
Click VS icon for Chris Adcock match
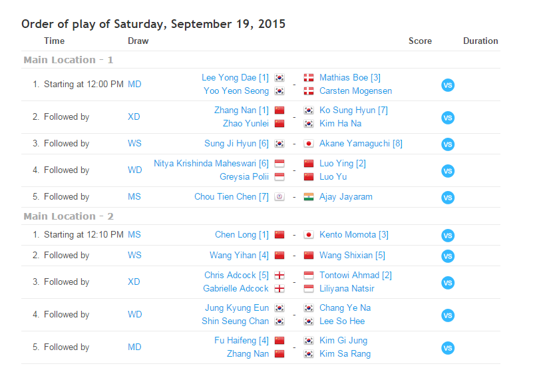pos(448,282)
